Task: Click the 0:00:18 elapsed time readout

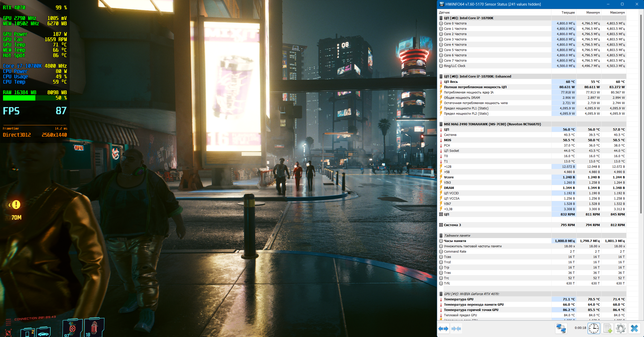Action: point(580,328)
